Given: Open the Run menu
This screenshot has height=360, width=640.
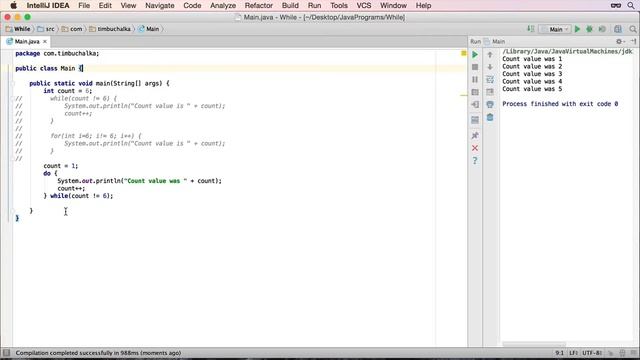Looking at the screenshot, I should 314,6.
